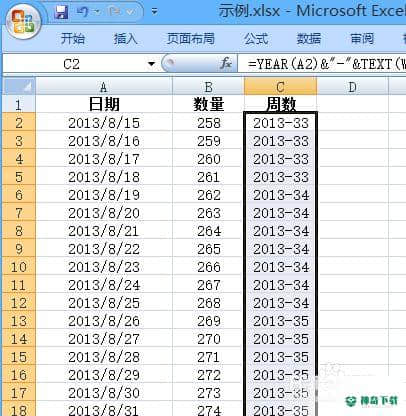Click the Save icon in Quick Access
406x416 pixels.
pyautogui.click(x=61, y=12)
